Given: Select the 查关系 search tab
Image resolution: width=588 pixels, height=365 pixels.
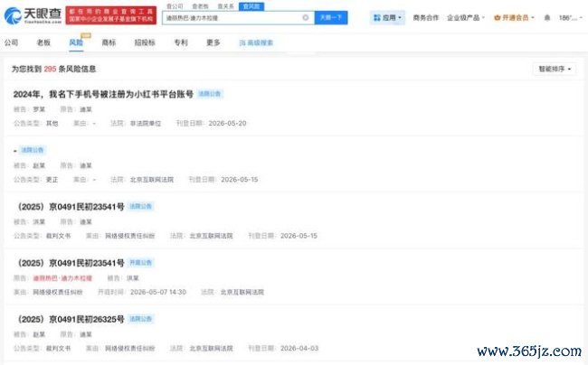Looking at the screenshot, I should point(225,6).
